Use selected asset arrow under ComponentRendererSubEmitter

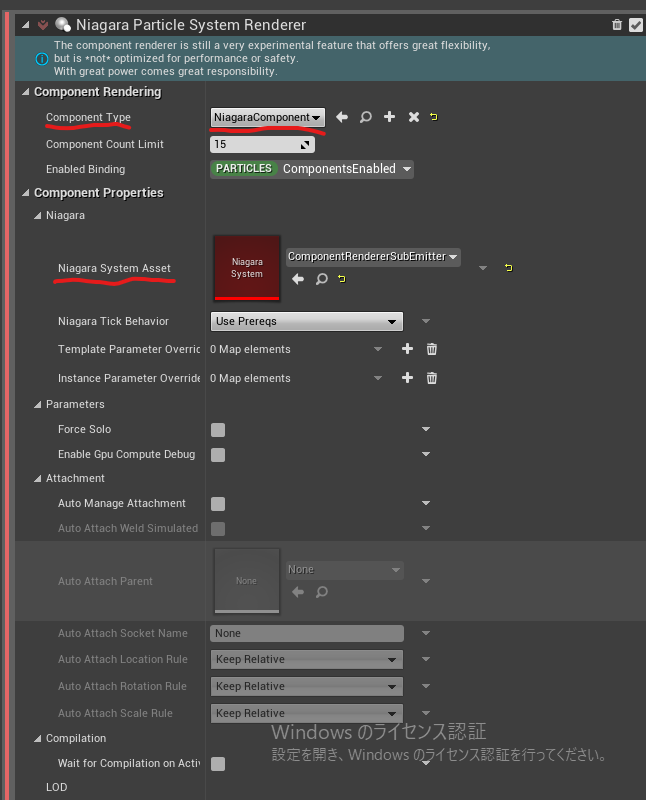click(x=298, y=279)
